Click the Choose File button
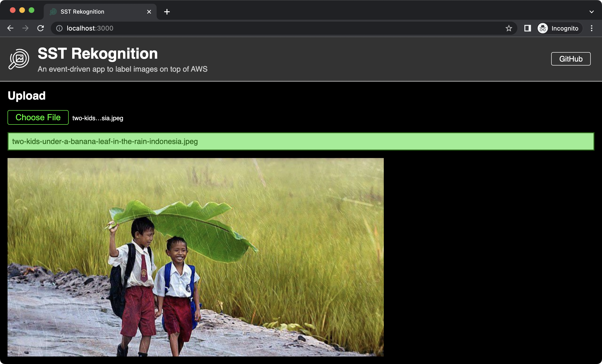The height and width of the screenshot is (364, 602). click(38, 117)
